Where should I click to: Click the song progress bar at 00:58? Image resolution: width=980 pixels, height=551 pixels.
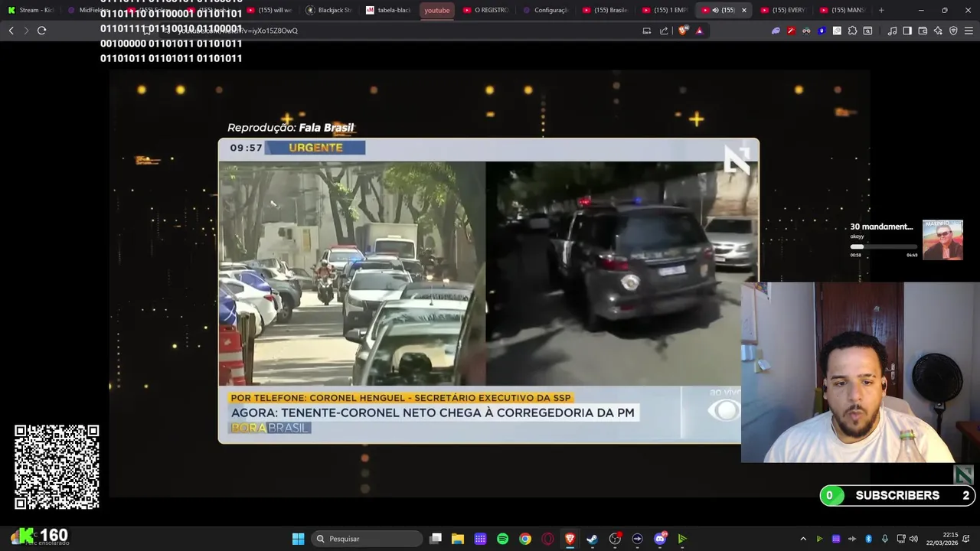point(884,246)
